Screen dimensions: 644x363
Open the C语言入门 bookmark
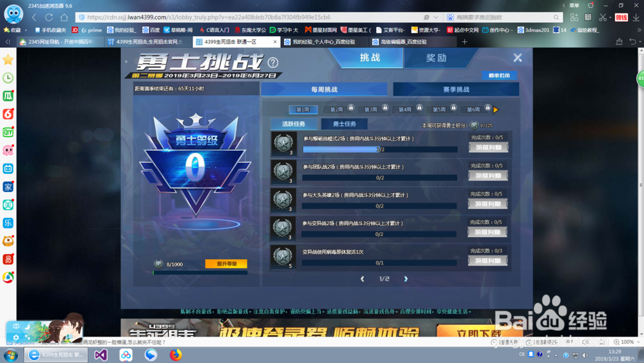coord(214,30)
